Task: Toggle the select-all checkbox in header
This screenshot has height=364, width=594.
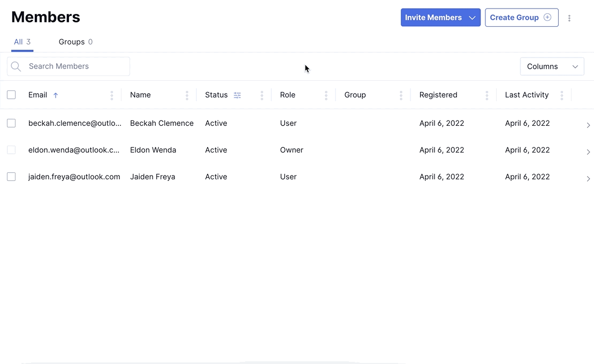Action: point(11,95)
